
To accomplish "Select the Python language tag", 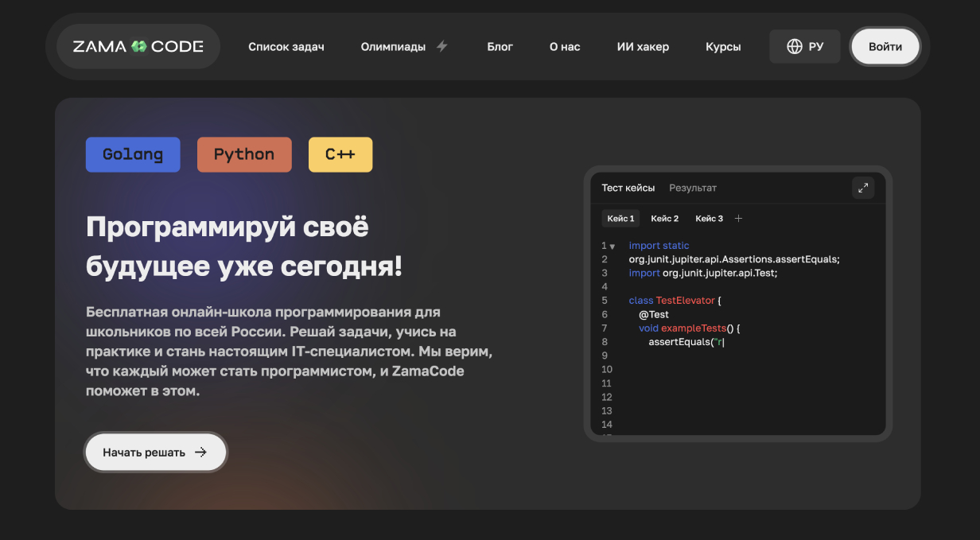I will 244,154.
